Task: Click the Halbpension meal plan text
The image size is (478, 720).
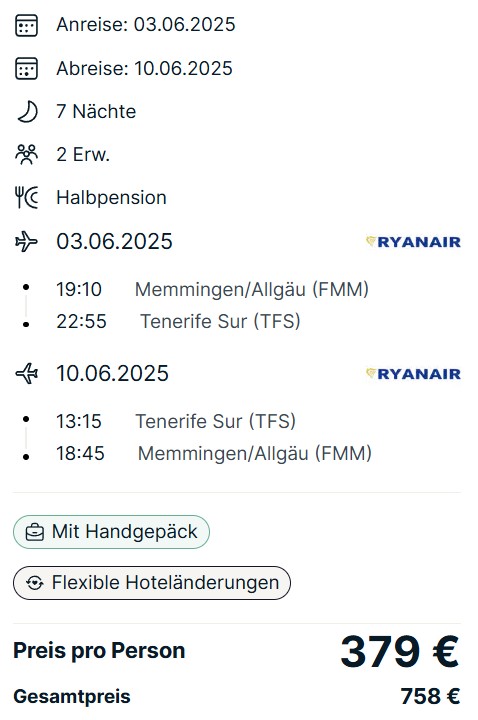Action: point(111,198)
